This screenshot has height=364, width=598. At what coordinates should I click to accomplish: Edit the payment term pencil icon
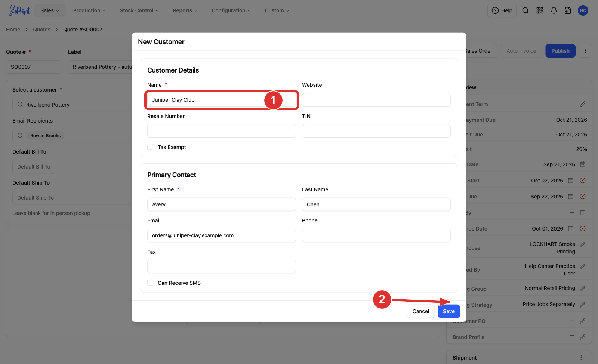tap(582, 104)
